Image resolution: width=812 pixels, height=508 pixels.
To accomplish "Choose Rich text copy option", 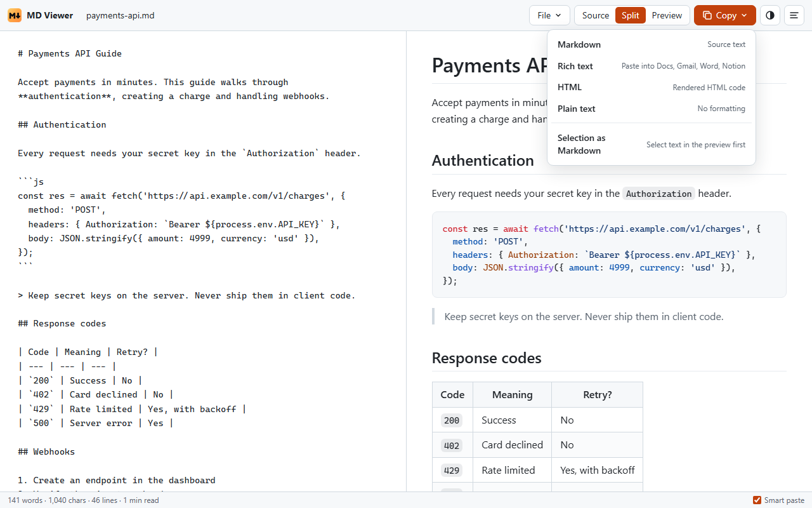I will point(652,66).
